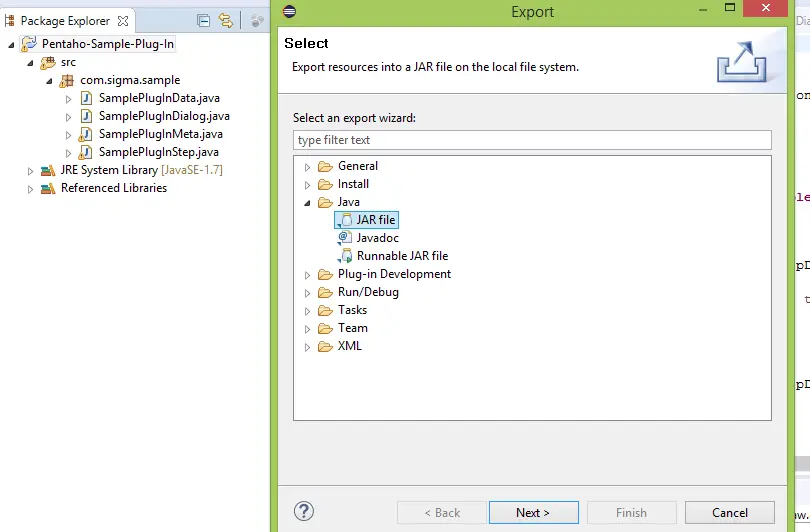810x532 pixels.
Task: Select the com.sigma.sample package name
Action: (130, 81)
